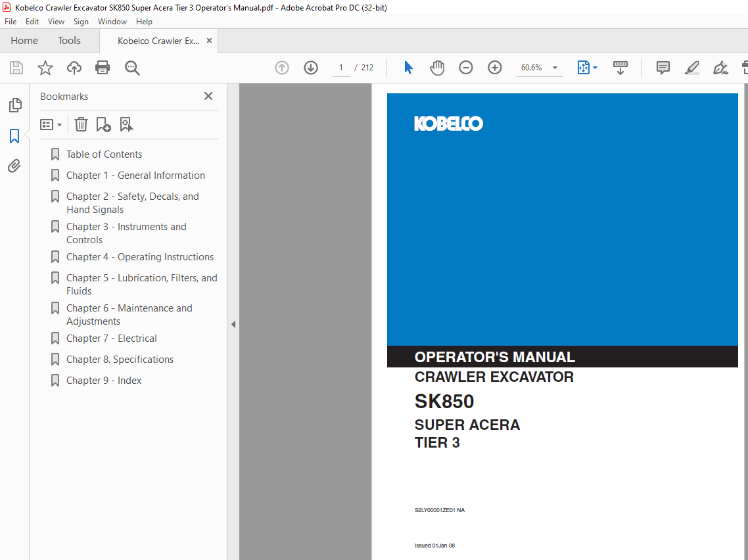Close the Kobelco document tab
748x560 pixels.
pos(209,41)
